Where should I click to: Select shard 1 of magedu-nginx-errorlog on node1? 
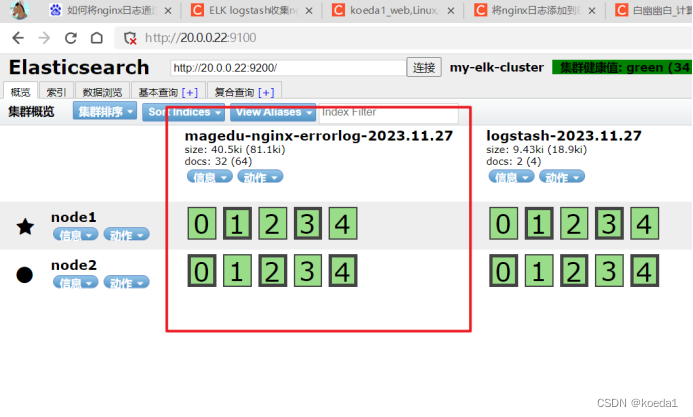237,224
